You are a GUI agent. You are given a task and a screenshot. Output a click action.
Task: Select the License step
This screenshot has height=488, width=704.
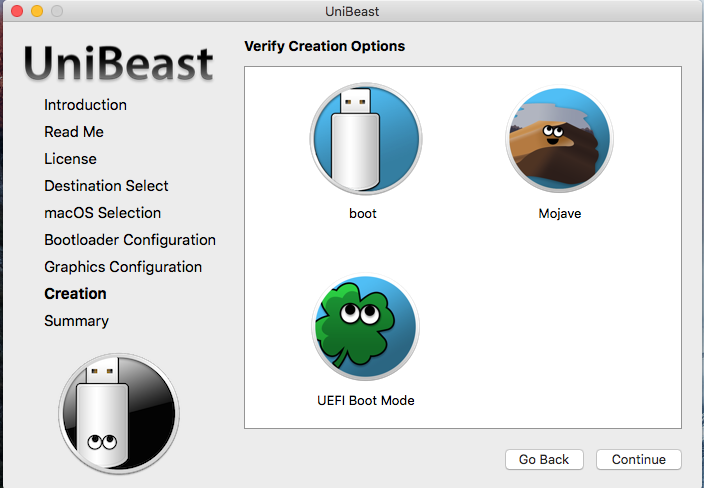(70, 159)
